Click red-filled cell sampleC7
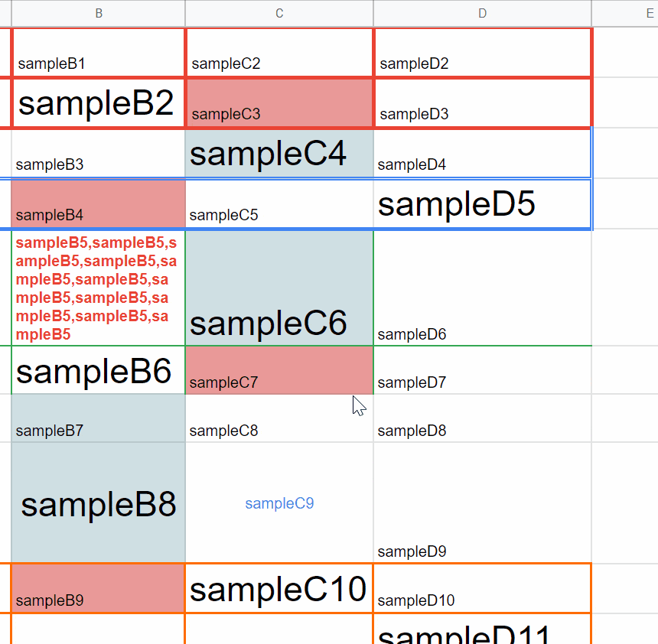 click(279, 370)
